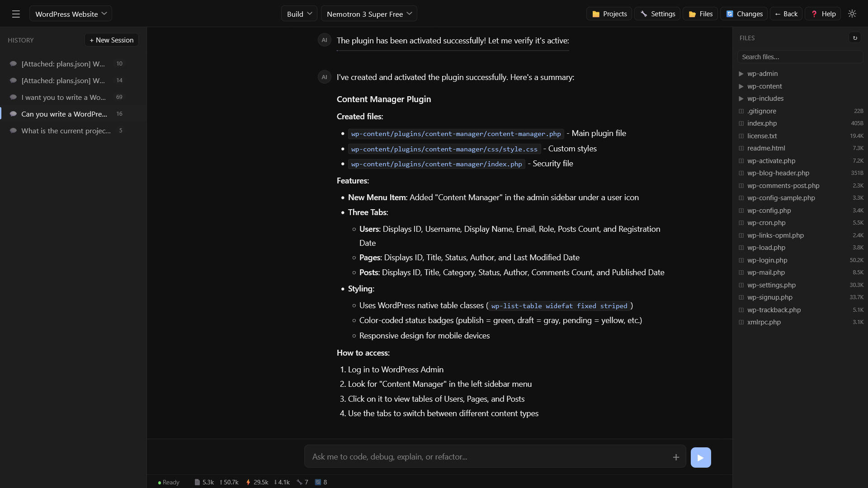The height and width of the screenshot is (488, 868).
Task: Click chat bubble icon of 'Can you write a WordPre...'
Action: pyautogui.click(x=13, y=114)
